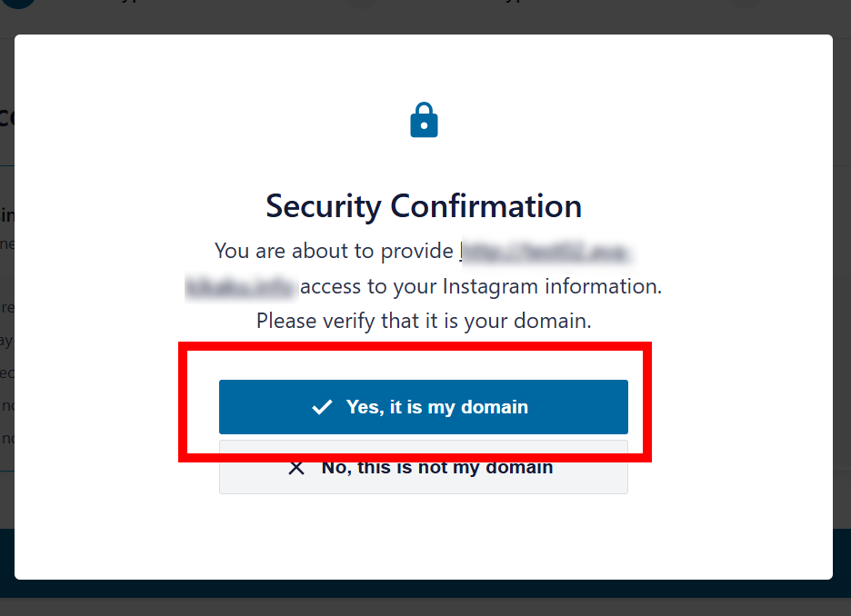Click the dimmed rightmost step indicator at top
The width and height of the screenshot is (851, 616).
[746, 5]
